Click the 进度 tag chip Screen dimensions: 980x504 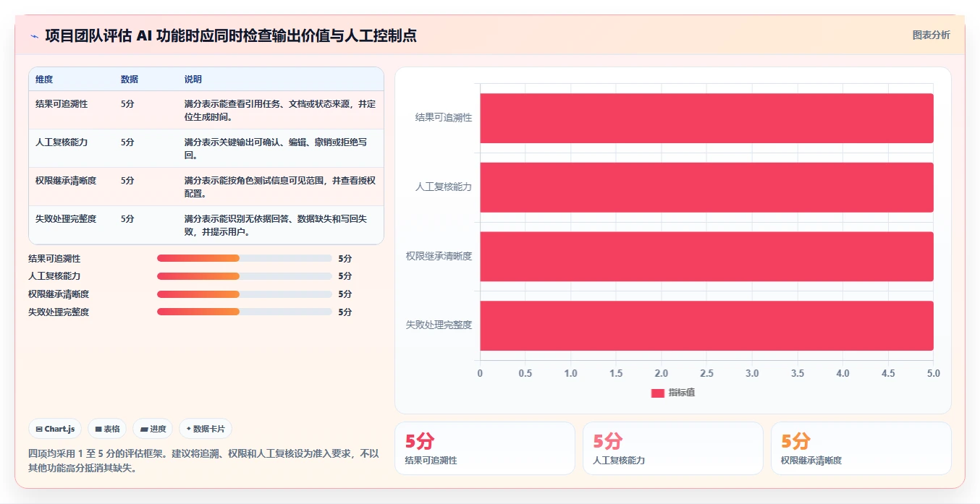(x=153, y=429)
